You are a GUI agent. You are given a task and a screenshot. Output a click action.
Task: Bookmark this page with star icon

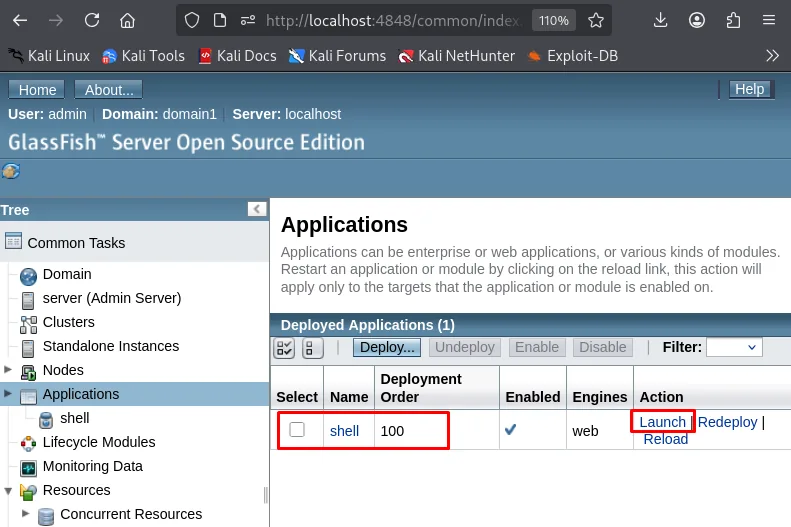[596, 21]
